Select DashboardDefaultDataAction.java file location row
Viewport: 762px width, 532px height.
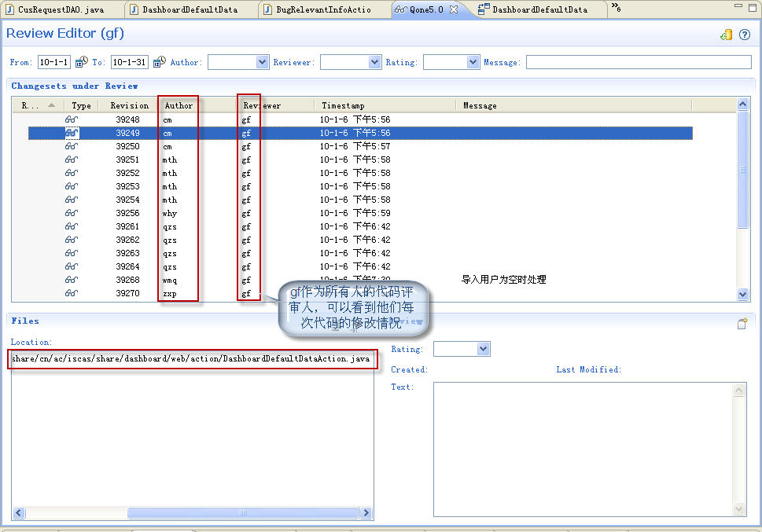(x=190, y=358)
